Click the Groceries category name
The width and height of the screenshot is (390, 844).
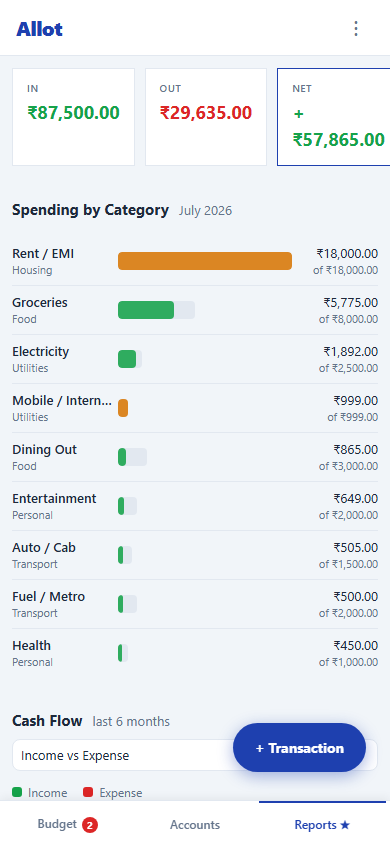(40, 303)
